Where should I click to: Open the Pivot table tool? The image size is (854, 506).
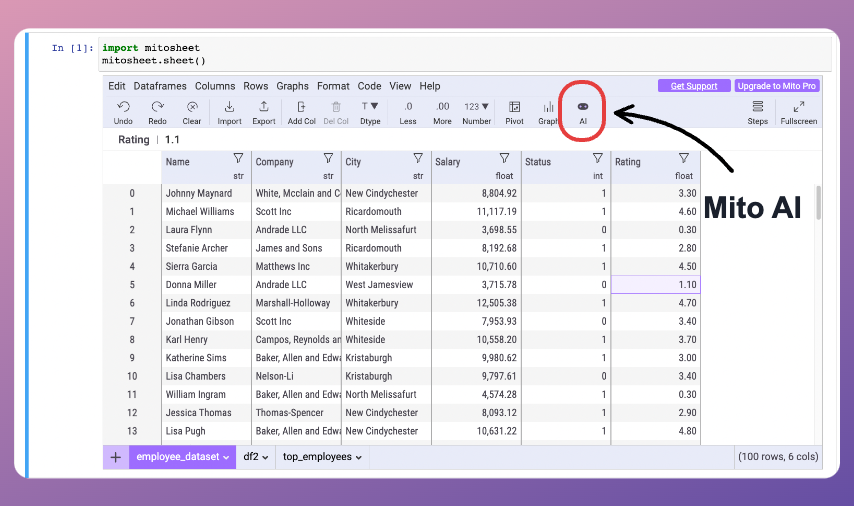514,107
